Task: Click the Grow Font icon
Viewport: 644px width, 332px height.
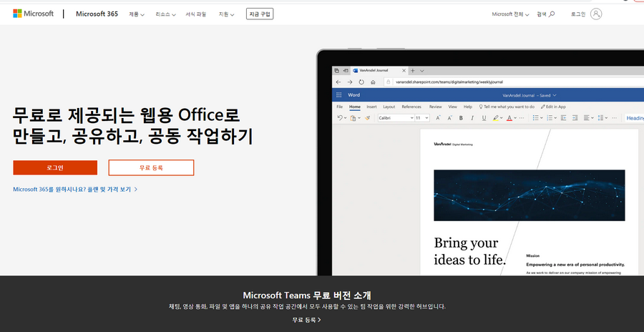Action: click(x=438, y=118)
